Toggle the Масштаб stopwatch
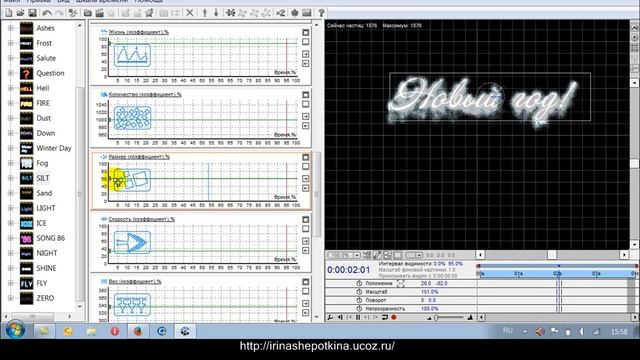 coord(359,292)
